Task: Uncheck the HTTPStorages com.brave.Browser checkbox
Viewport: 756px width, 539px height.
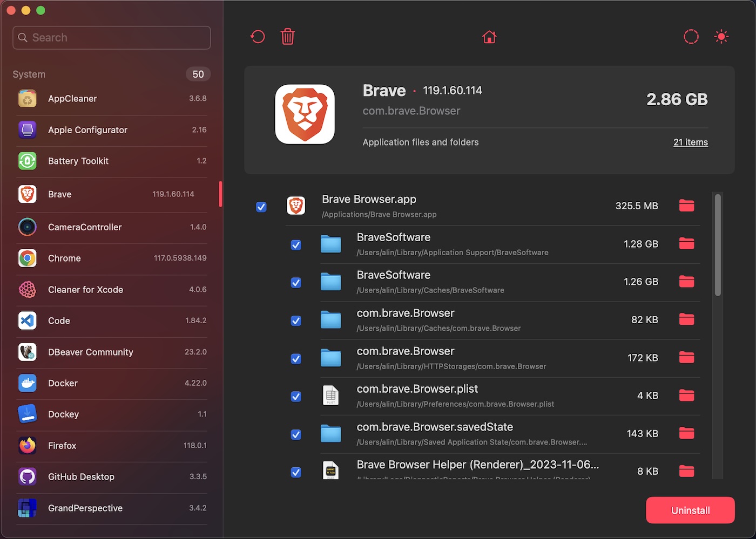Action: (296, 359)
